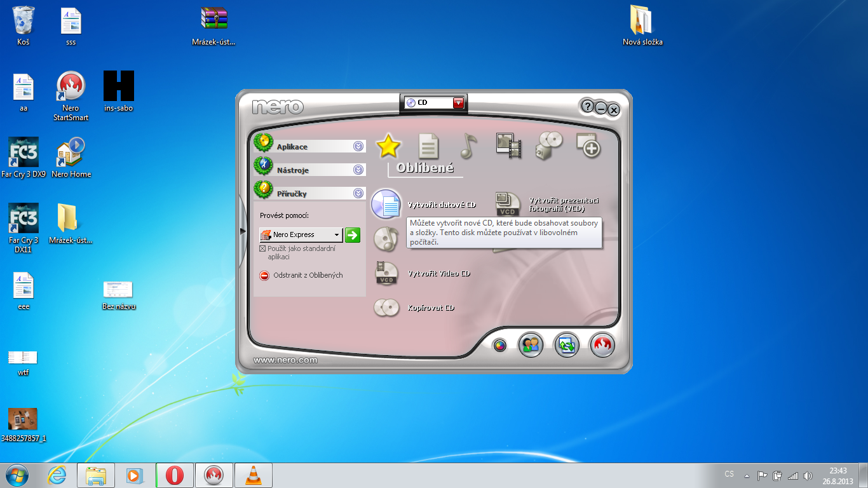This screenshot has height=488, width=868.
Task: Click the CS language indicator
Action: pos(729,474)
